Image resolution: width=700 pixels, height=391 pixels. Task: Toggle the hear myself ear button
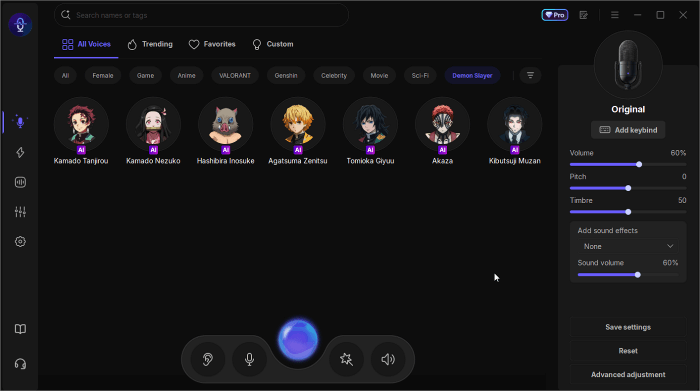click(208, 359)
